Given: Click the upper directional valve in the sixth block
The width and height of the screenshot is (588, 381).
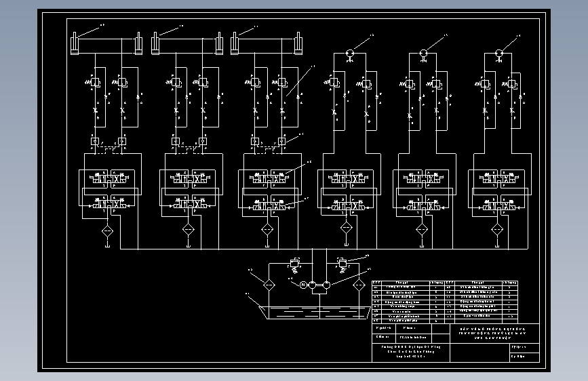Looking at the screenshot, I should click(x=498, y=178).
